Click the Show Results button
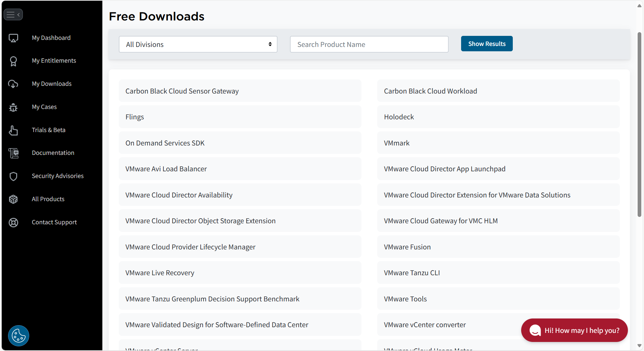This screenshot has width=644, height=351. point(487,44)
